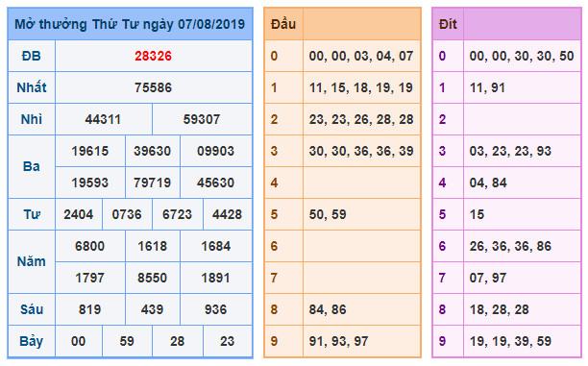
Task: Click second prize number 59307
Action: 202,119
